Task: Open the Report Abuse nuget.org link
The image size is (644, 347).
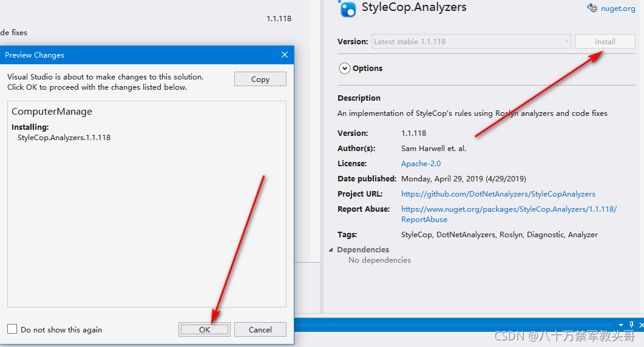Action: (x=509, y=214)
